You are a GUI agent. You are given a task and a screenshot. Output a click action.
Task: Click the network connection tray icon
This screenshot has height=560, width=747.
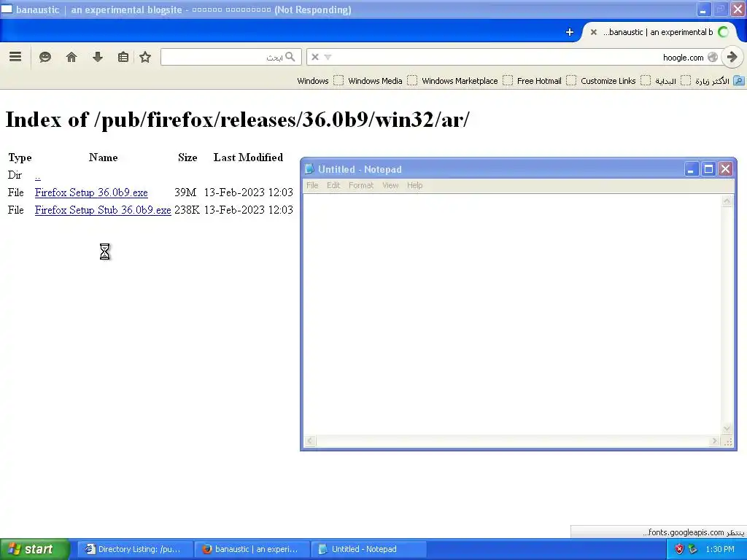tap(693, 549)
